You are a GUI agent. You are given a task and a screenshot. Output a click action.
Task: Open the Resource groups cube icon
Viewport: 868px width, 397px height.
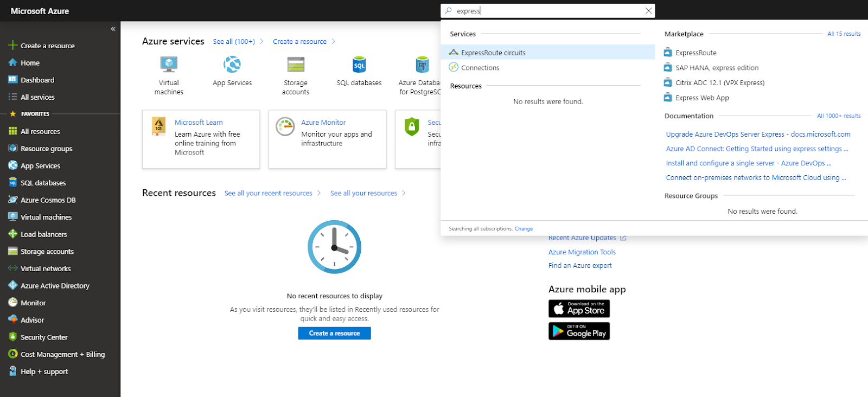[x=13, y=149]
